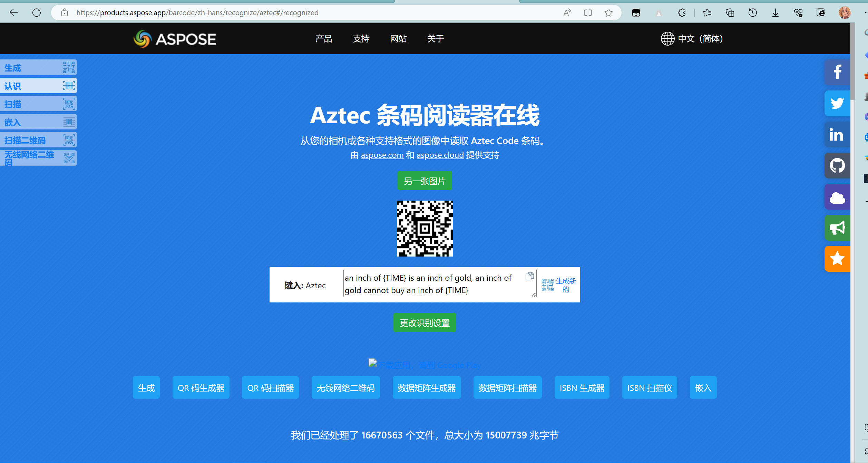Open the LinkedIn share icon
The width and height of the screenshot is (868, 463).
click(x=837, y=134)
